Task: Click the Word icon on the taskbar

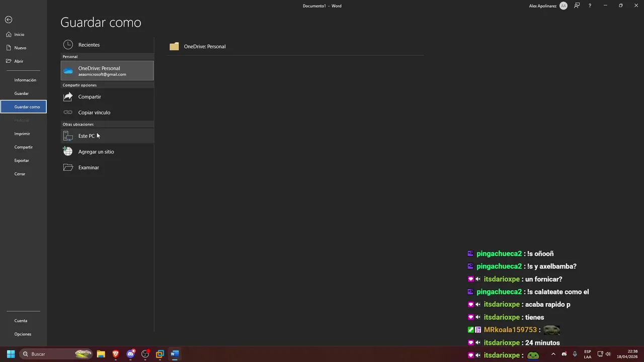Action: 175,354
